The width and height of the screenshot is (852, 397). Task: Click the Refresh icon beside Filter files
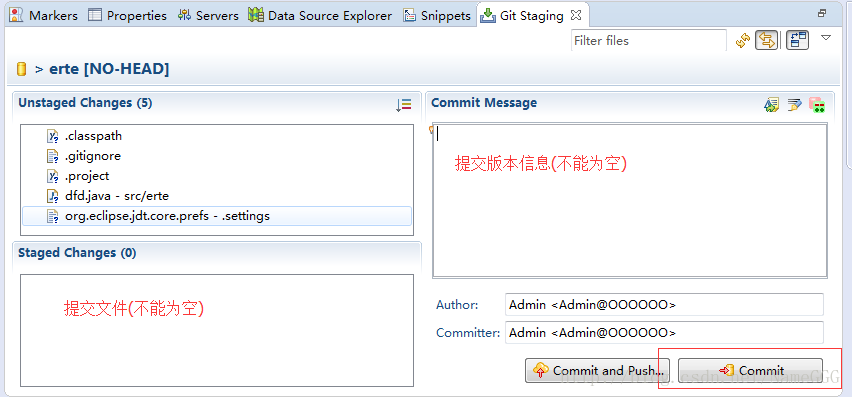click(x=743, y=41)
